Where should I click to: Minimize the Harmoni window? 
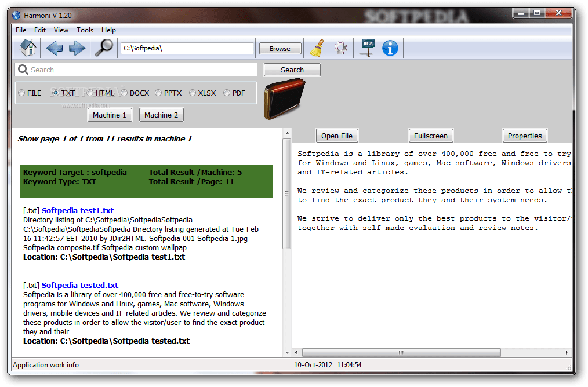[521, 13]
